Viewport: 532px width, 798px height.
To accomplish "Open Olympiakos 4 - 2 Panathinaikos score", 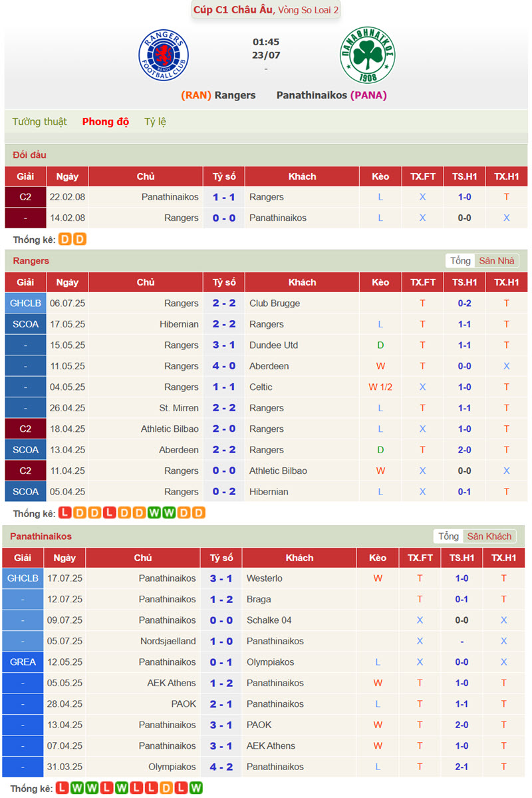I will click(x=221, y=767).
